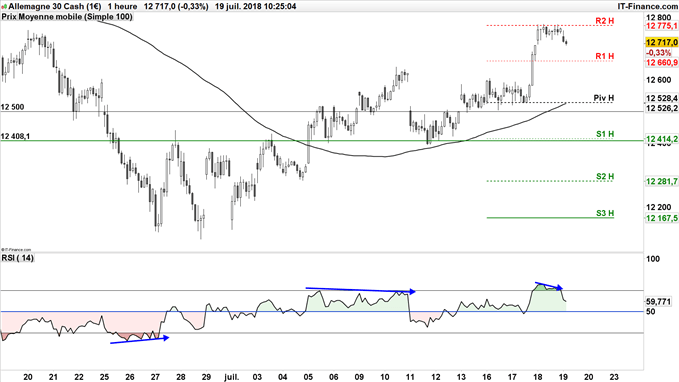Click the 12 775,1 red price tag
The image size is (679, 382).
(x=662, y=26)
